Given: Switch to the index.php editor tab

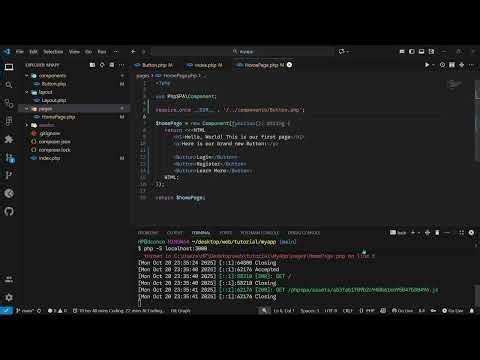Looking at the screenshot, I should (204, 65).
